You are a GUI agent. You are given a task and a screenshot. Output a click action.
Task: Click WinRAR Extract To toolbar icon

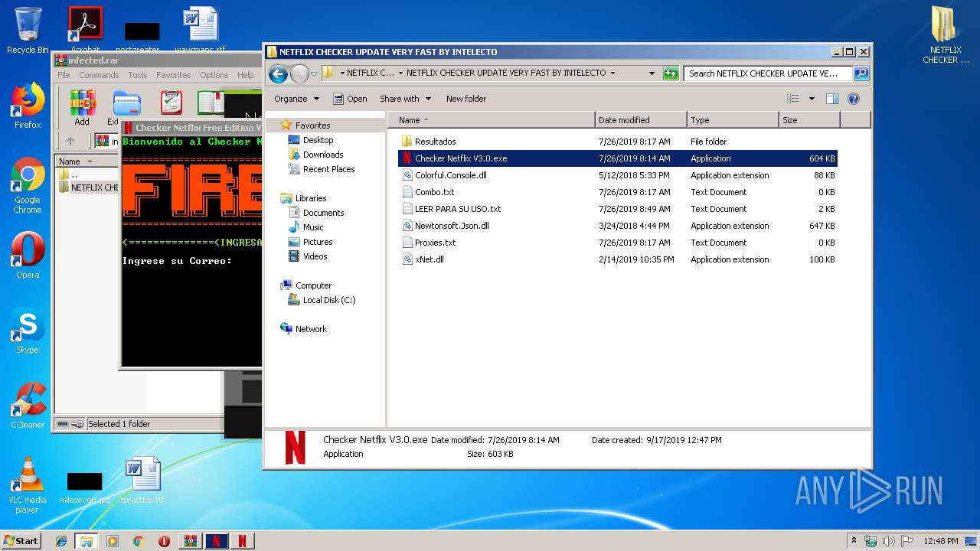pos(126,107)
